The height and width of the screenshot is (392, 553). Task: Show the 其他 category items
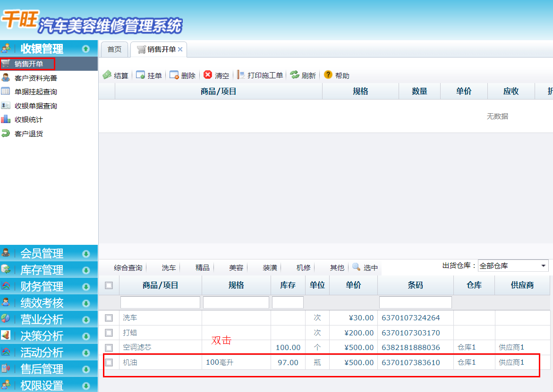tap(337, 267)
